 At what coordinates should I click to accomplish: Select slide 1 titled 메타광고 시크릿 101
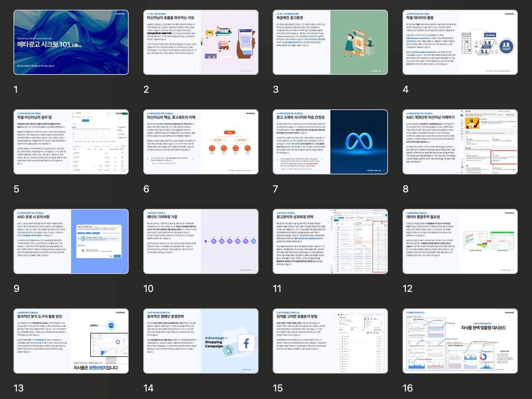[x=71, y=42]
